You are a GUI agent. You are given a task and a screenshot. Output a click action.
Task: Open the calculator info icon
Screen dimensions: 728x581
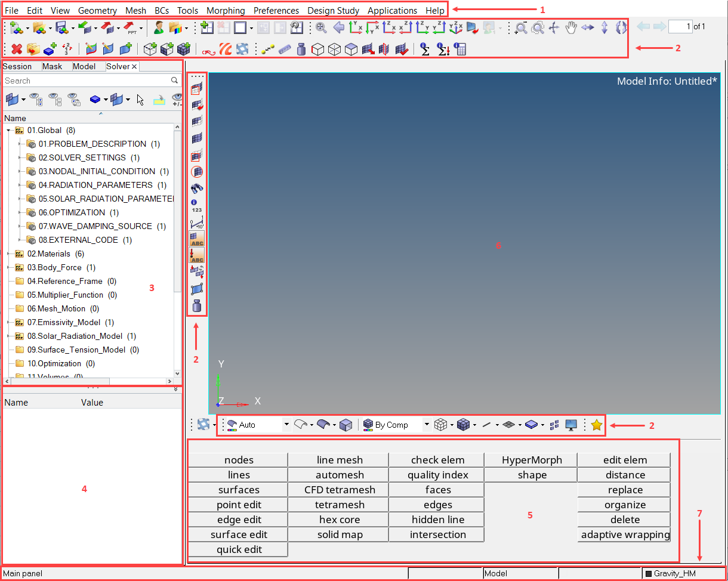pos(459,50)
